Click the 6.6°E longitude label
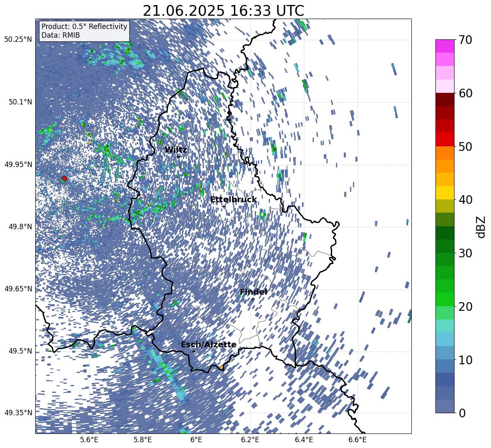491x448 pixels. point(357,440)
